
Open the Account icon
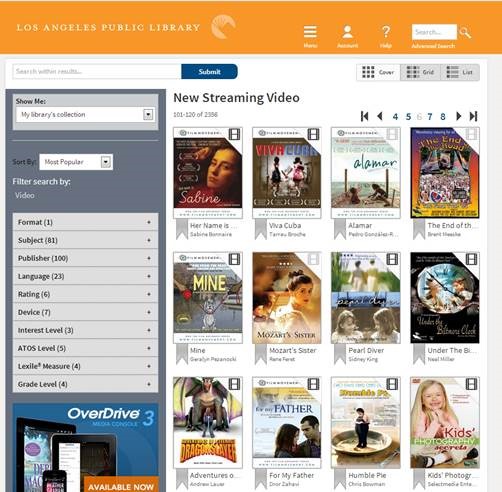(347, 32)
